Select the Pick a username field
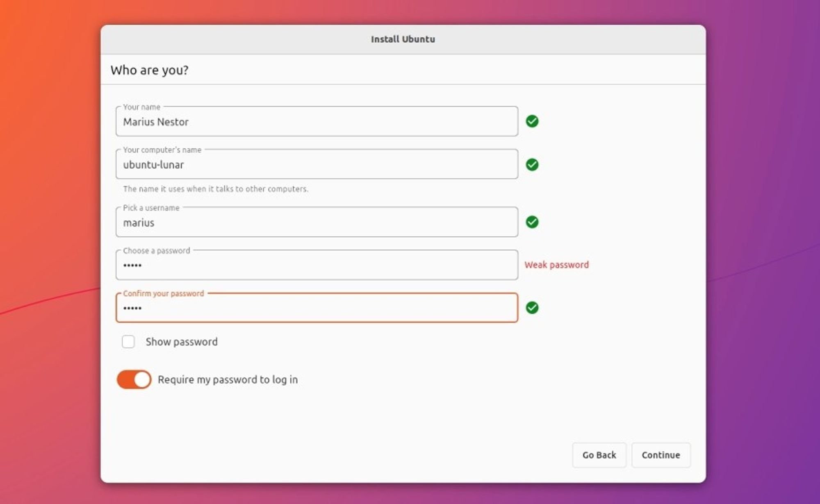Screen dimensions: 820x504 click(316, 222)
